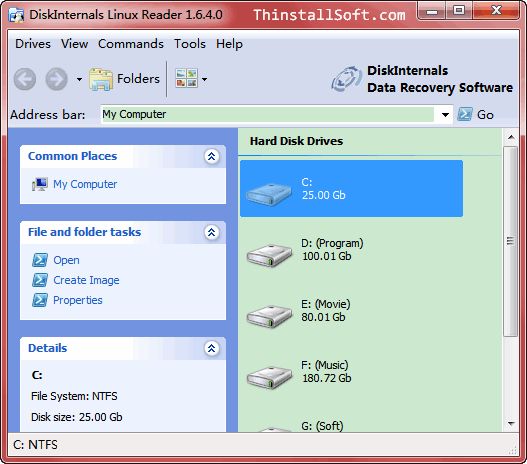Open My Computer link in Common Places
This screenshot has height=464, width=527.
click(x=85, y=184)
